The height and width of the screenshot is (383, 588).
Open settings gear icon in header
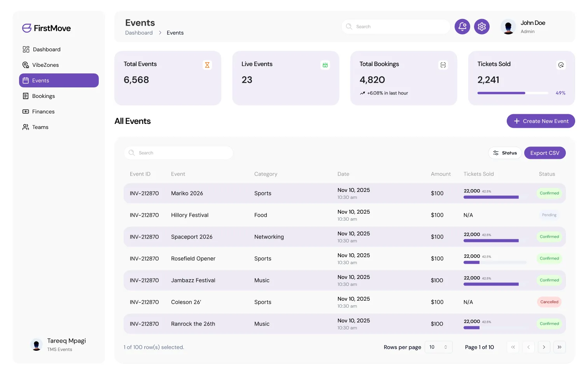point(482,26)
